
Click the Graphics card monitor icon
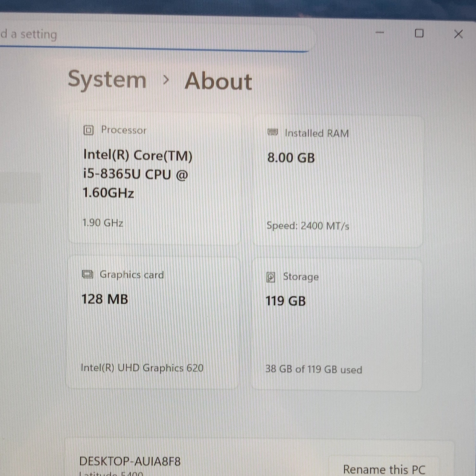click(88, 274)
